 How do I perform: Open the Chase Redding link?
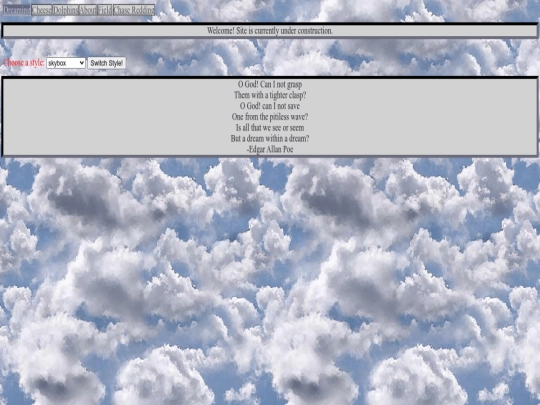134,10
